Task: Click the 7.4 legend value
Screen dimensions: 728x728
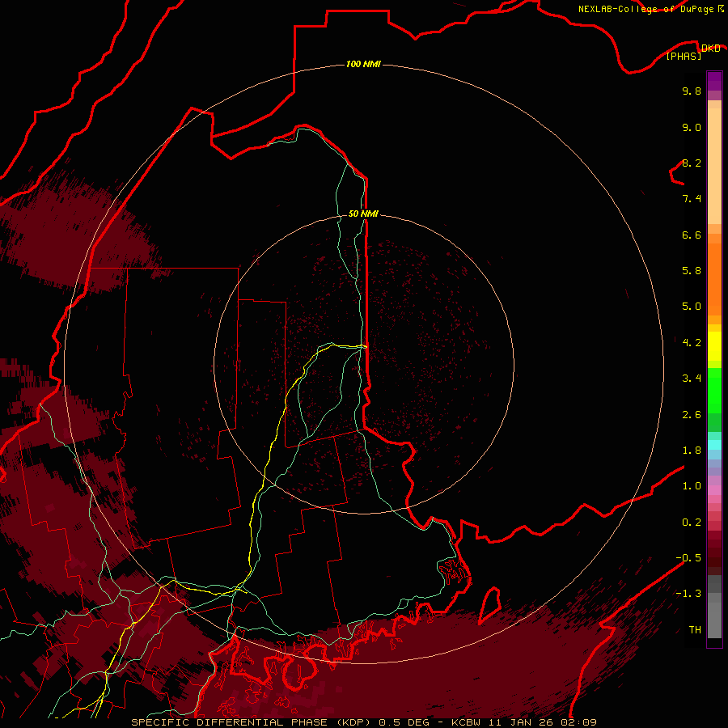Action: (692, 199)
